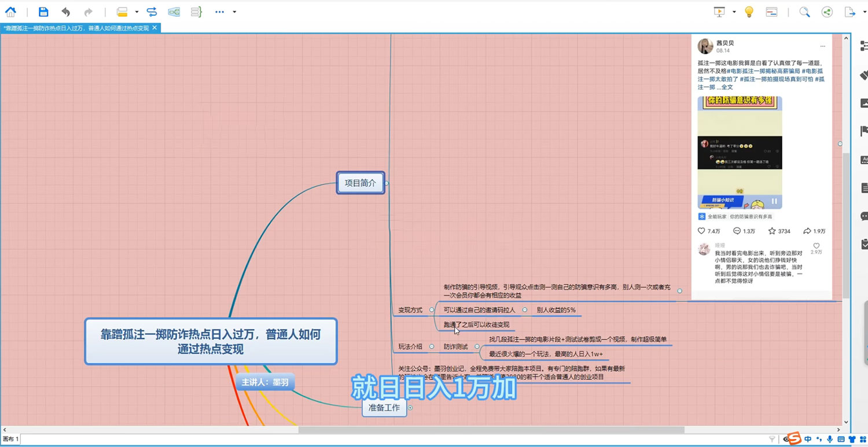Switch to the 画布 1 canvas tab
The image size is (868, 447).
click(10, 439)
